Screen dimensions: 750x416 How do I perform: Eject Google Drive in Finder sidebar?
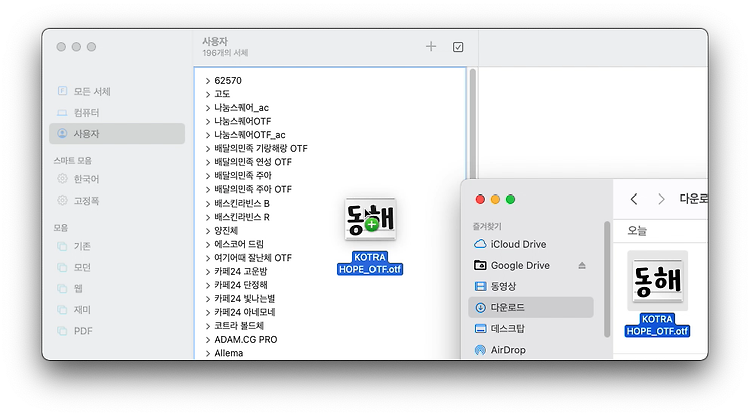[582, 265]
